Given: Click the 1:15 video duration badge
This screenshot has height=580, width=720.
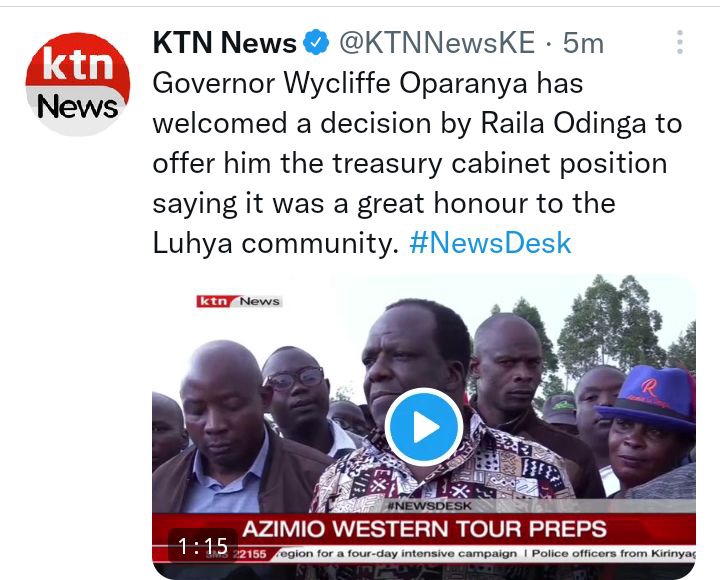Looking at the screenshot, I should 202,546.
